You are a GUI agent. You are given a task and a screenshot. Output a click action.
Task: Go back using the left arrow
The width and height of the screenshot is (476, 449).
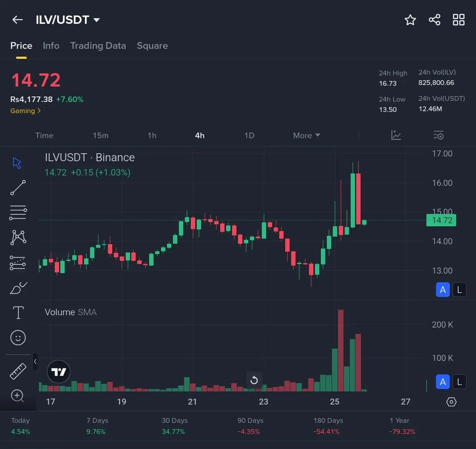tap(17, 19)
